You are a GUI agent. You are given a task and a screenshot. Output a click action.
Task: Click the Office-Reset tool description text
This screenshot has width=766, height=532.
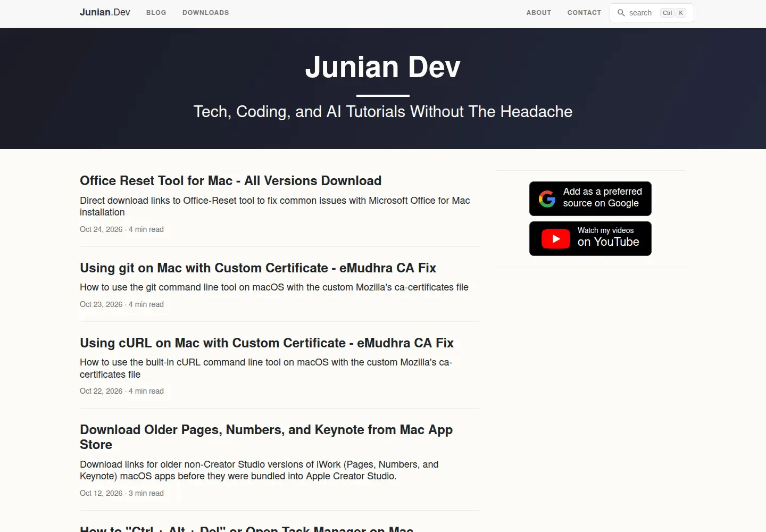coord(275,206)
